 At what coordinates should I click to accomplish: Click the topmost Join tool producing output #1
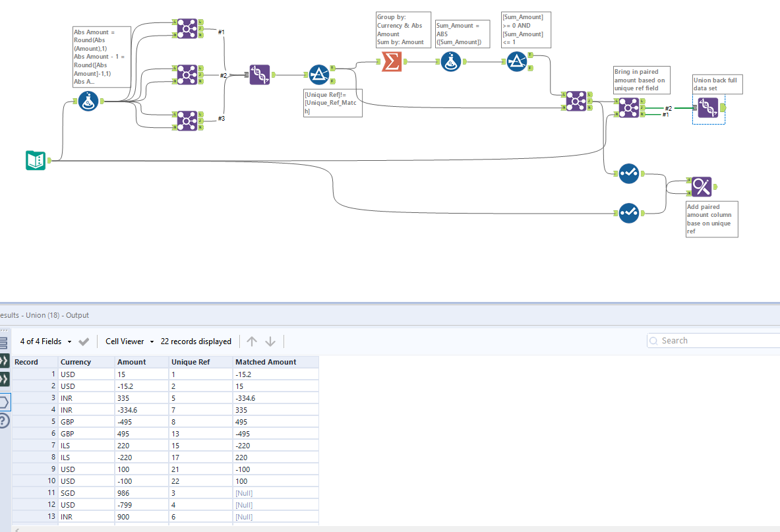pyautogui.click(x=188, y=28)
